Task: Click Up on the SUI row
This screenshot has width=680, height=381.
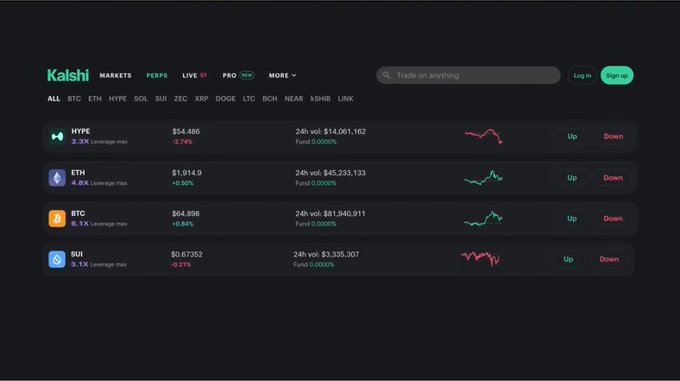Action: click(568, 259)
